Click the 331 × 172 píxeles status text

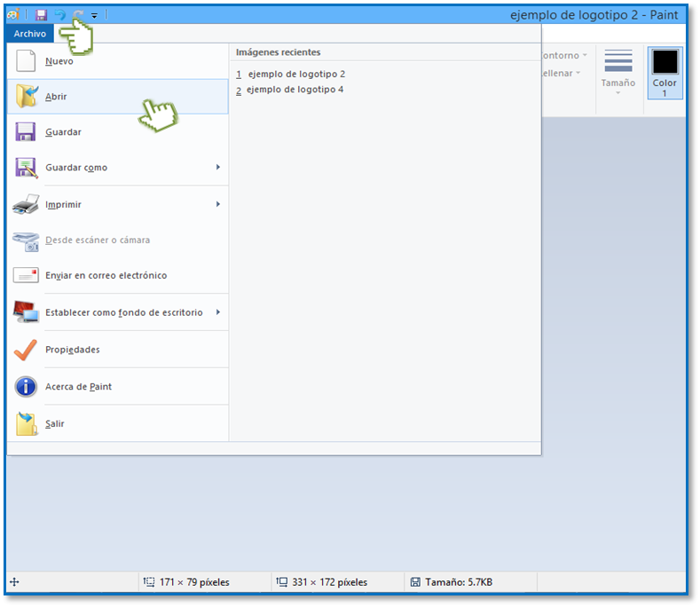click(x=330, y=582)
